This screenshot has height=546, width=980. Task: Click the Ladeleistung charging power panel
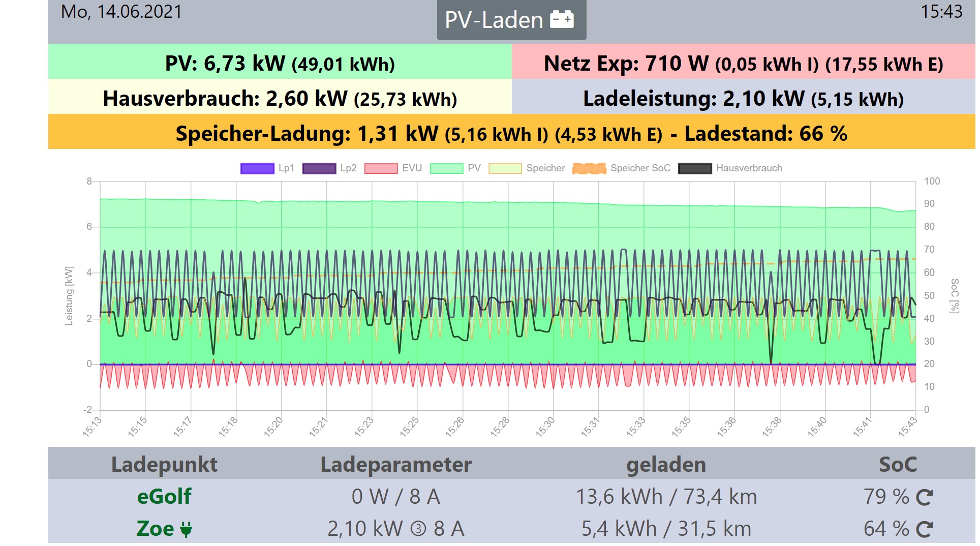point(743,99)
